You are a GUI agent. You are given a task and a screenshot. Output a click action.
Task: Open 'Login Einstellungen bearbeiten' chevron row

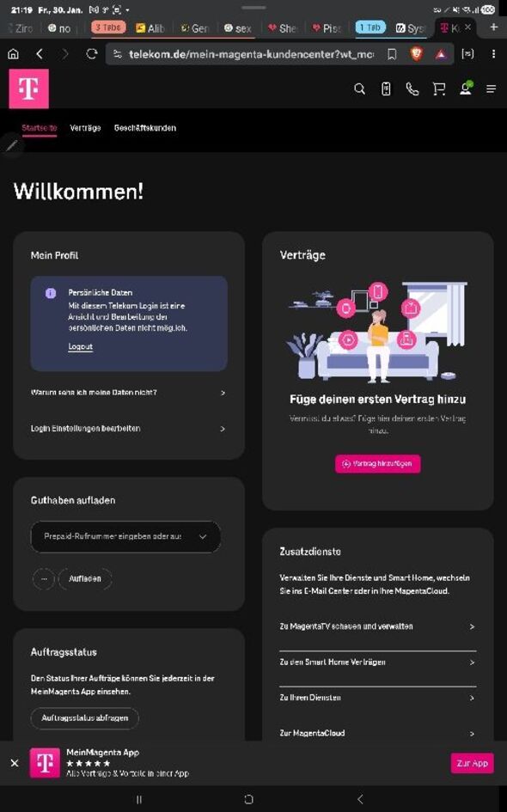click(x=128, y=428)
